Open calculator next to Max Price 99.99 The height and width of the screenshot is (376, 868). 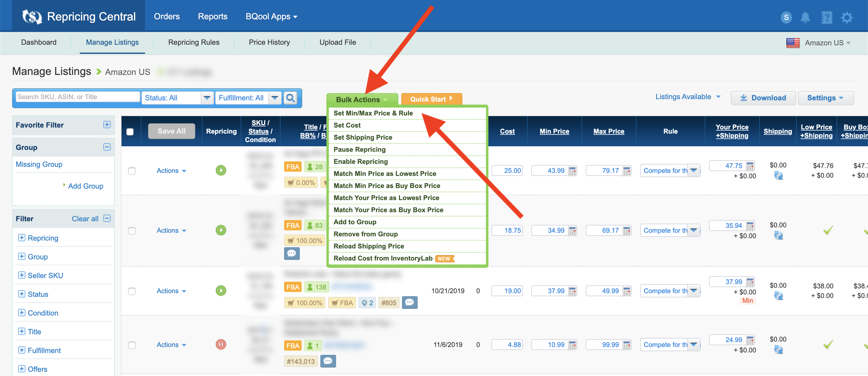click(x=627, y=345)
